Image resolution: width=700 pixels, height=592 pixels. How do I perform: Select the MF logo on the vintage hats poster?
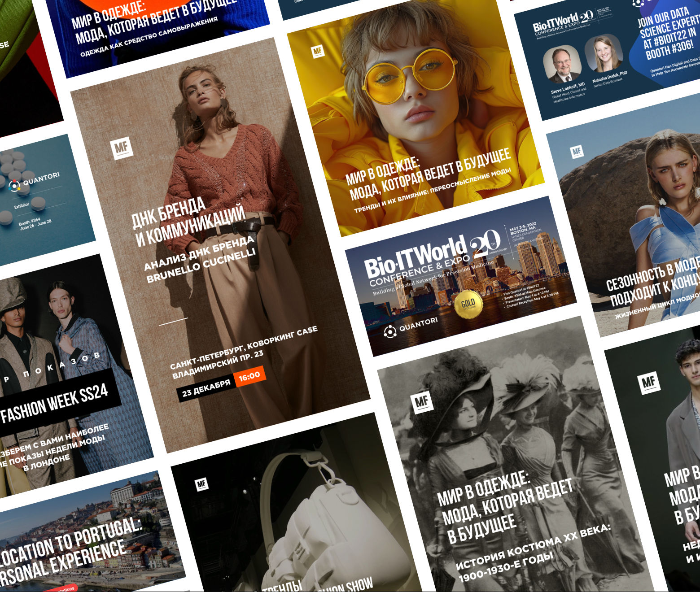421,400
